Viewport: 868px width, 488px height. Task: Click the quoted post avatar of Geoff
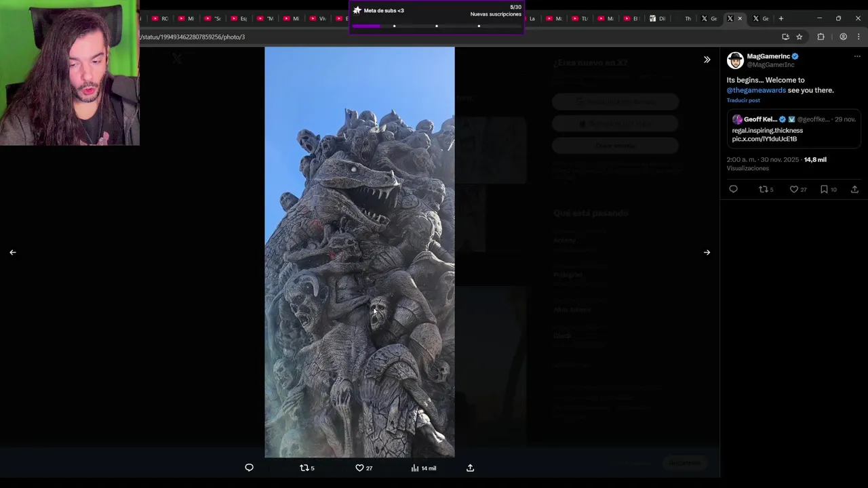click(x=737, y=119)
